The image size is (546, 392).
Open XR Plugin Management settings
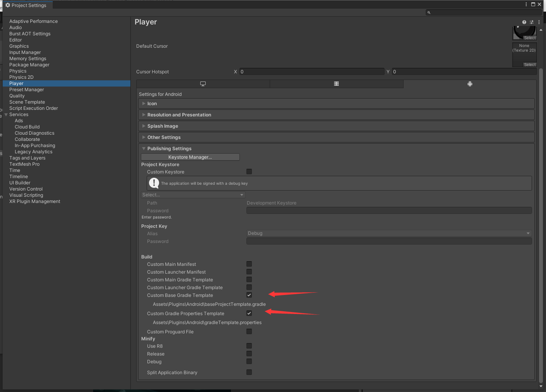pos(35,201)
